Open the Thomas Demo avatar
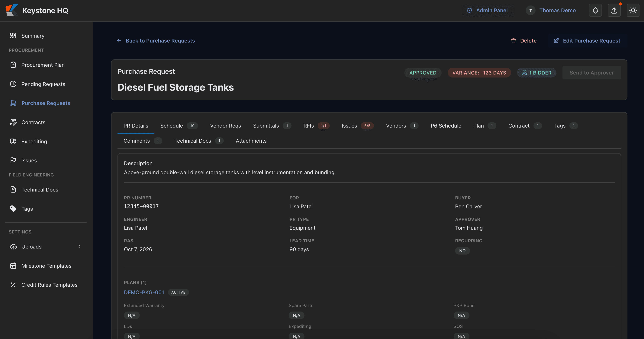This screenshot has width=644, height=339. tap(530, 10)
